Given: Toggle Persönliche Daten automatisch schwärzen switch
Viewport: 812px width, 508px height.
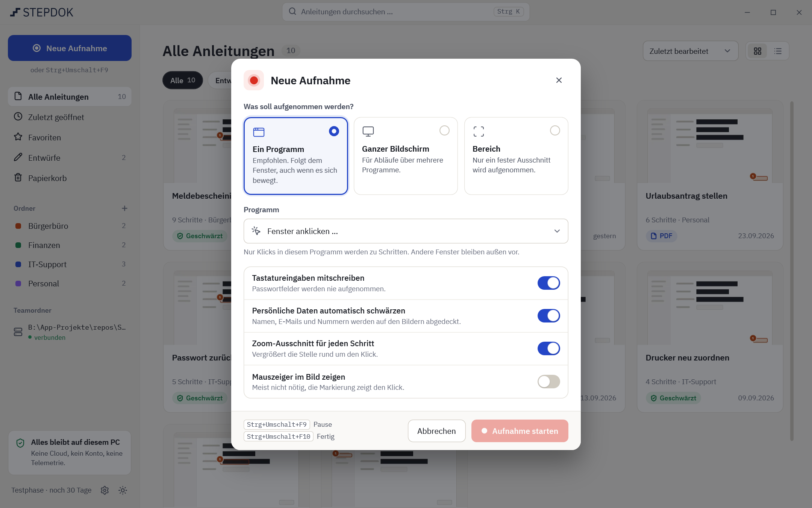Looking at the screenshot, I should tap(548, 316).
